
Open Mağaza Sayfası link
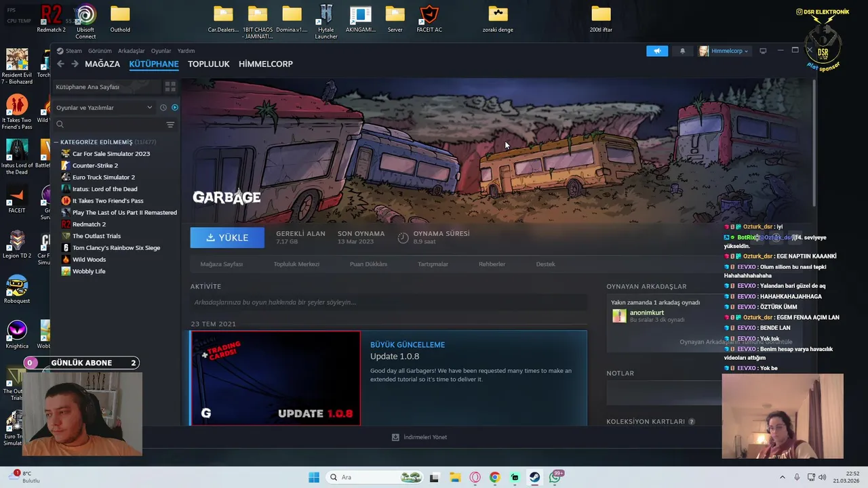click(x=221, y=264)
